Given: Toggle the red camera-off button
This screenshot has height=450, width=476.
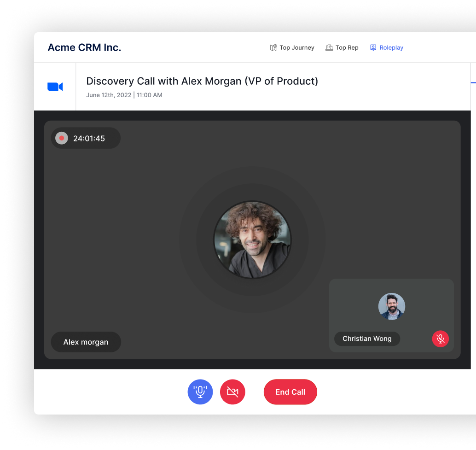Looking at the screenshot, I should click(x=232, y=392).
